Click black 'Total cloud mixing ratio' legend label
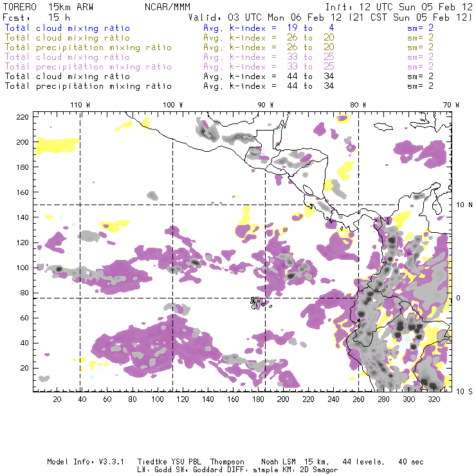The width and height of the screenshot is (476, 476). point(68,76)
